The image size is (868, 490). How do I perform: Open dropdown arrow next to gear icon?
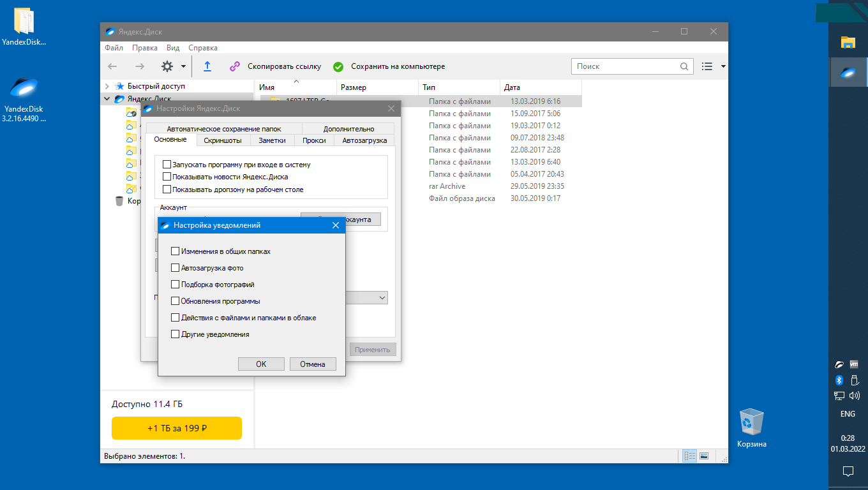click(x=183, y=66)
